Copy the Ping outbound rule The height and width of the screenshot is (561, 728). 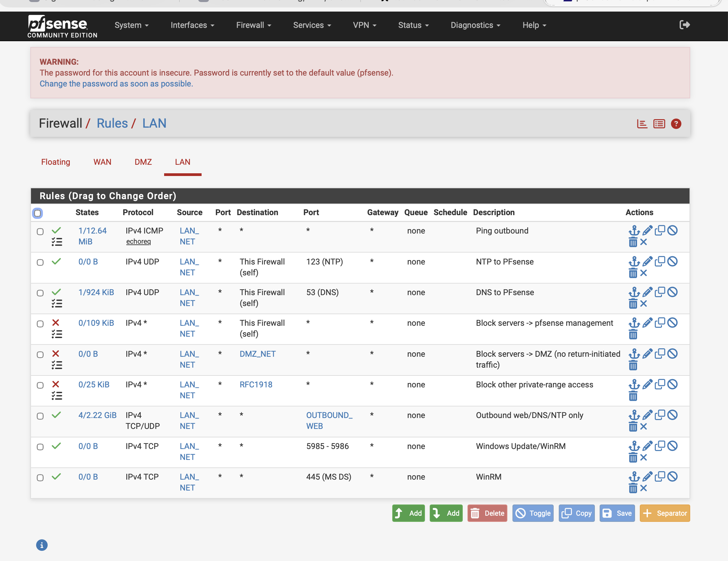[x=660, y=231]
